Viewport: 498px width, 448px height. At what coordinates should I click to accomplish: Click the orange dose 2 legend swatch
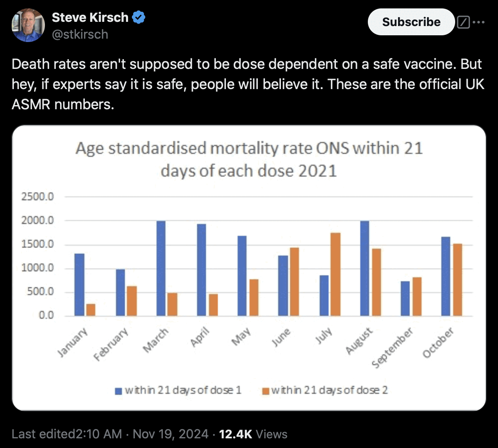click(265, 391)
